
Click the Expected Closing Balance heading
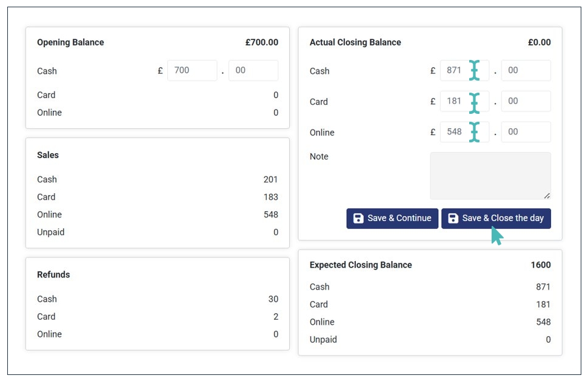point(360,265)
